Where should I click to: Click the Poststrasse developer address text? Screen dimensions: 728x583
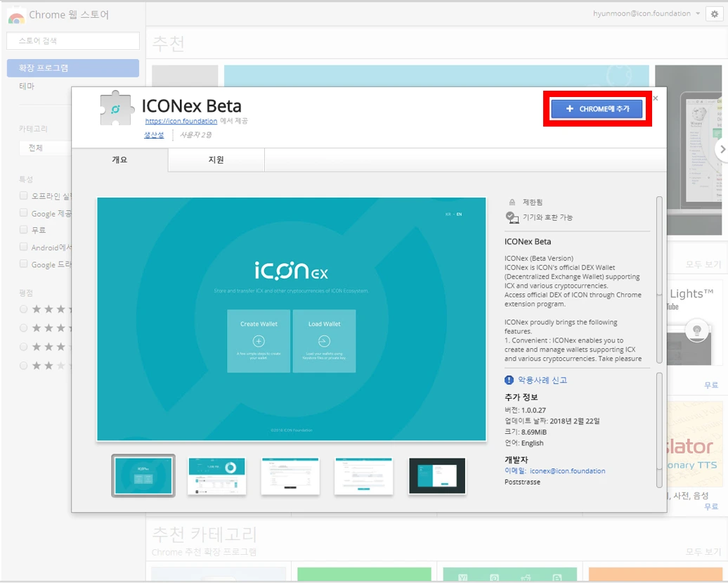point(522,482)
